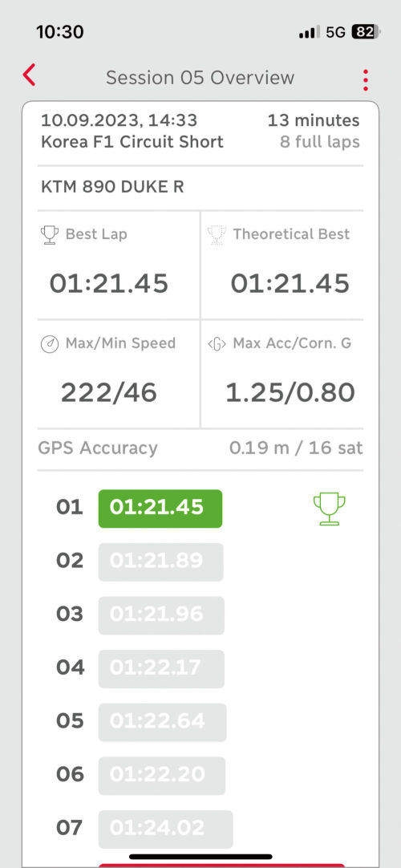Select lap 02 time 01:21.89
The width and height of the screenshot is (401, 868).
click(x=161, y=562)
